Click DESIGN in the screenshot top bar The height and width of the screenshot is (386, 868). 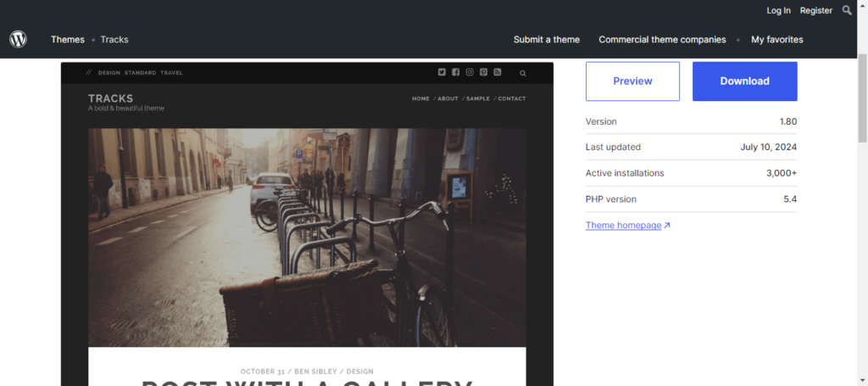(109, 73)
